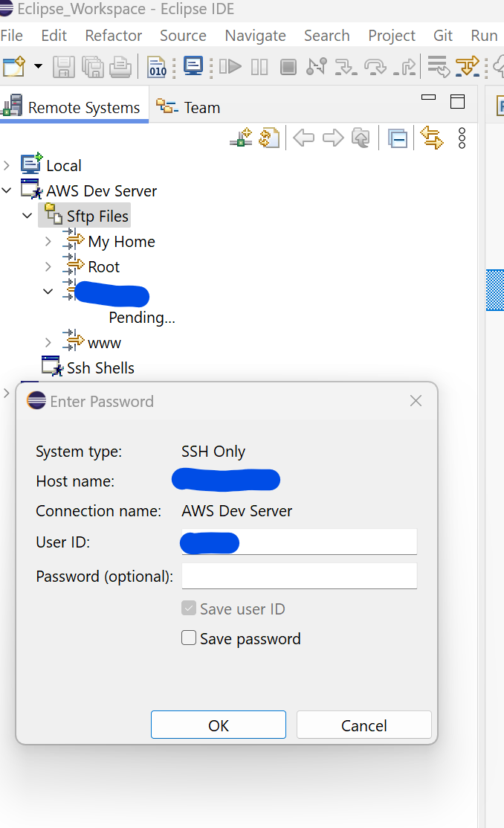
Task: Open the Git menu
Action: point(443,36)
